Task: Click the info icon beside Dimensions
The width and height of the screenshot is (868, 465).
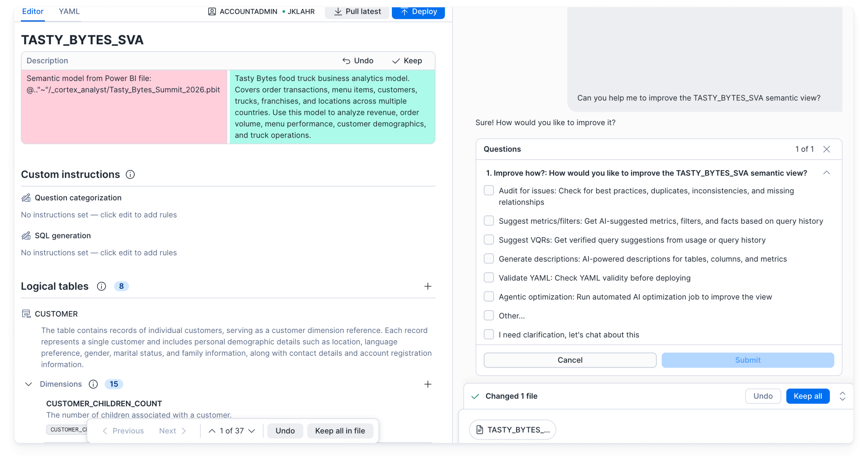Action: 93,384
